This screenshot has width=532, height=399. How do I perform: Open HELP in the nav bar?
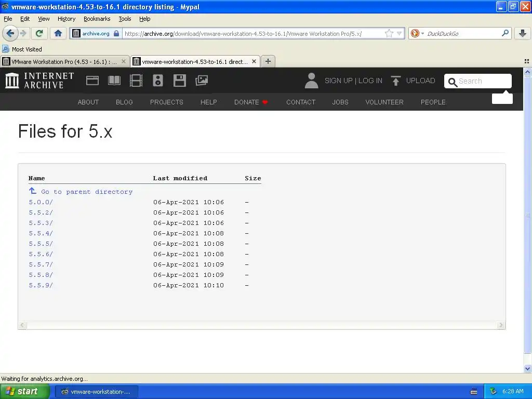(209, 102)
